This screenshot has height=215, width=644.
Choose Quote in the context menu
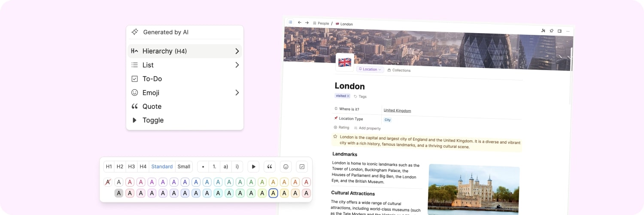point(152,106)
